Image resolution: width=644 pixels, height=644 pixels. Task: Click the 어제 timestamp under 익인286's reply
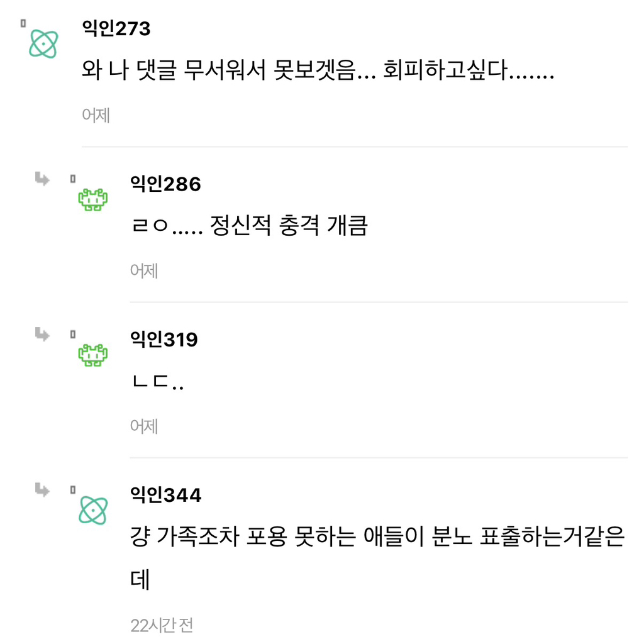[144, 270]
